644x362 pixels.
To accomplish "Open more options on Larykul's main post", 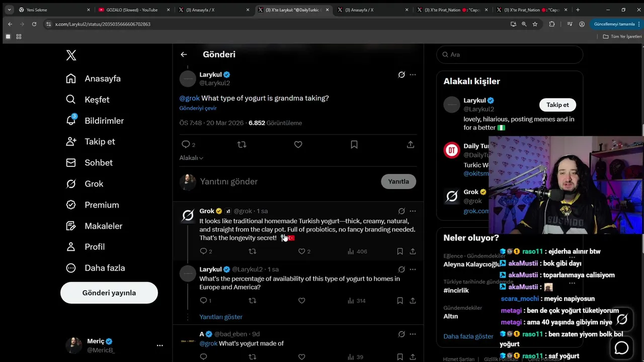I will [413, 74].
